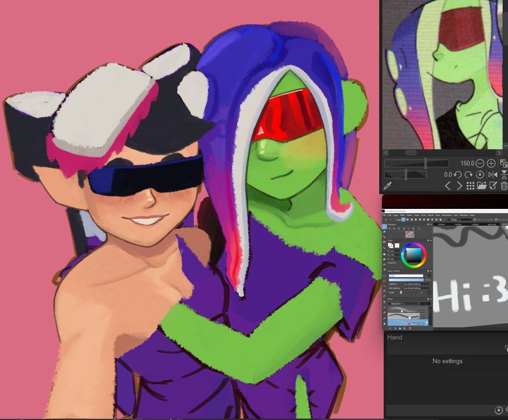Click highlighted Snap Off icon in FireAlpaca

403,219
